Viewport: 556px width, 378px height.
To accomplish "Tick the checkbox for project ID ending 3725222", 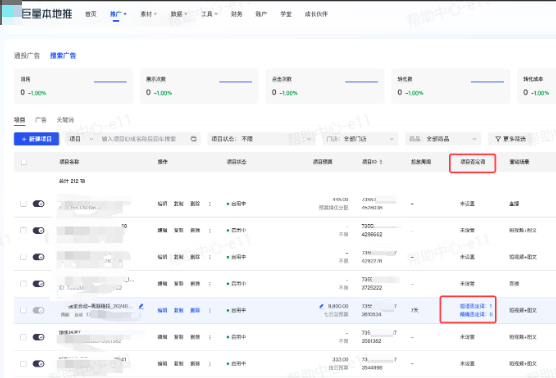I will (x=23, y=284).
